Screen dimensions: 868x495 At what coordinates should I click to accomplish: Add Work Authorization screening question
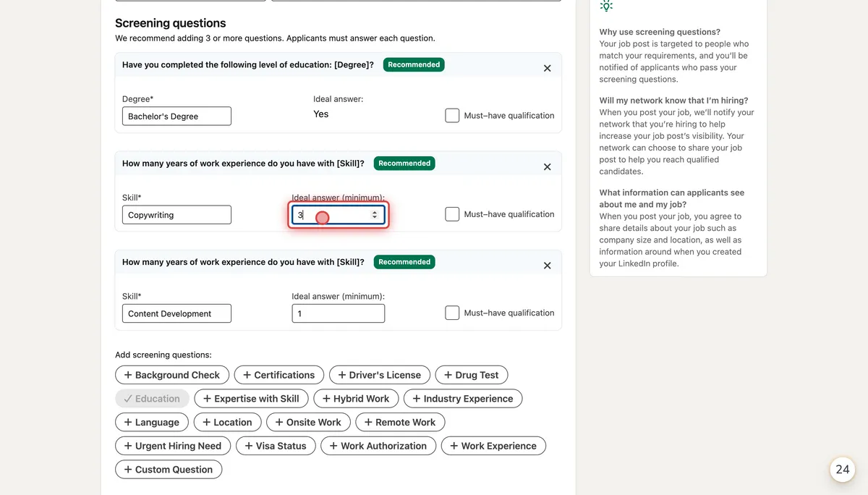[378, 446]
